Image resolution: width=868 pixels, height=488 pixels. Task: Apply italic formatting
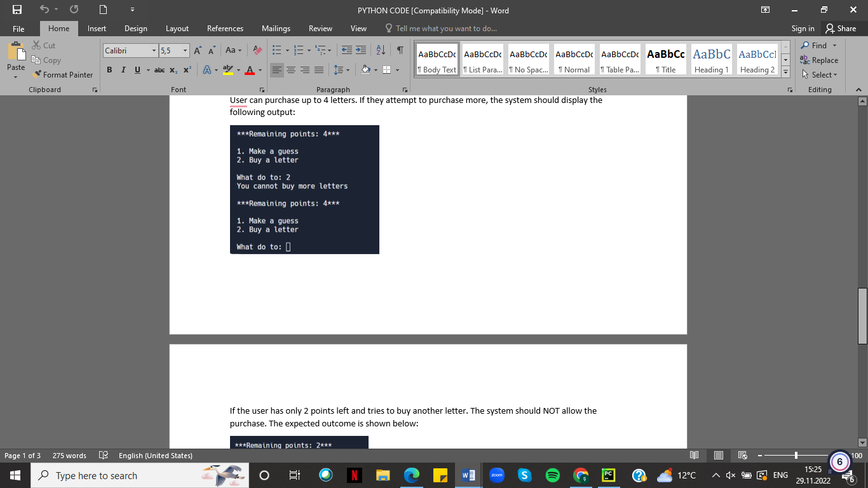123,71
